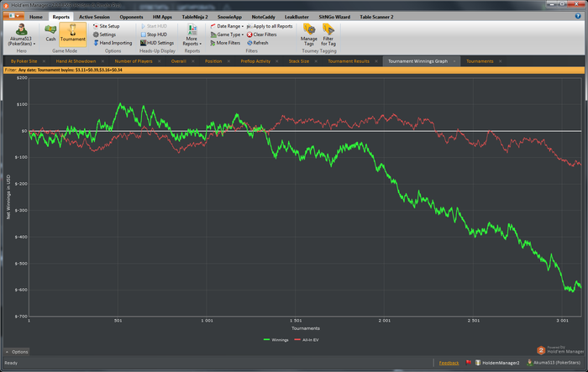Select the Overall report tab
The height and width of the screenshot is (372, 588).
point(178,61)
